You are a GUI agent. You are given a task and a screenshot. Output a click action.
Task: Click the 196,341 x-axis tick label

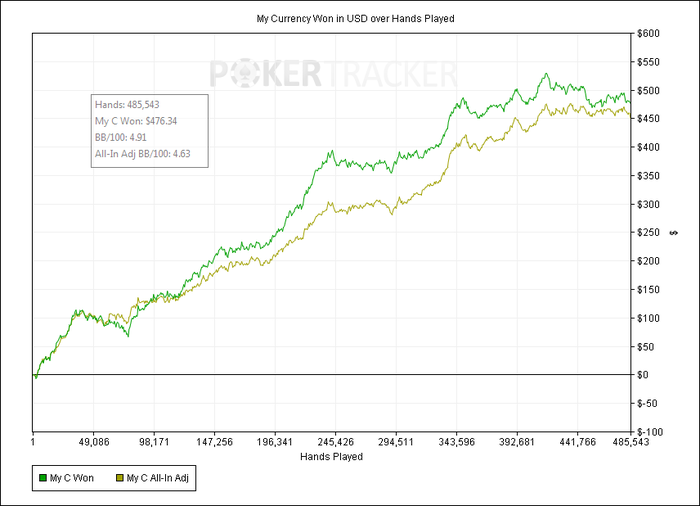275,442
